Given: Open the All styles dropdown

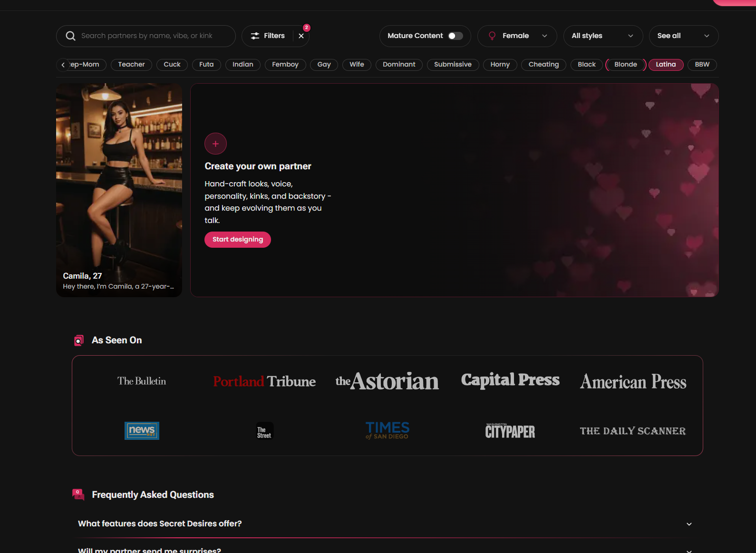Looking at the screenshot, I should click(603, 36).
